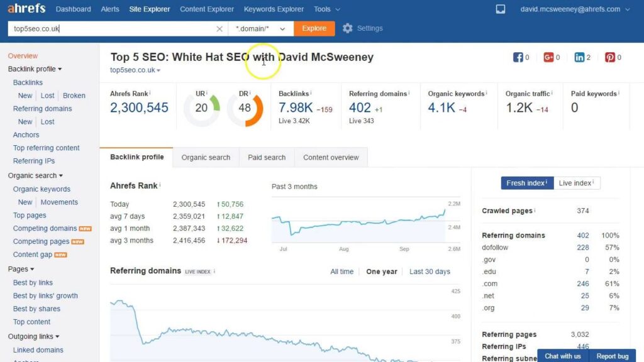
Task: Click the .com referring domains count 246
Action: tap(583, 283)
